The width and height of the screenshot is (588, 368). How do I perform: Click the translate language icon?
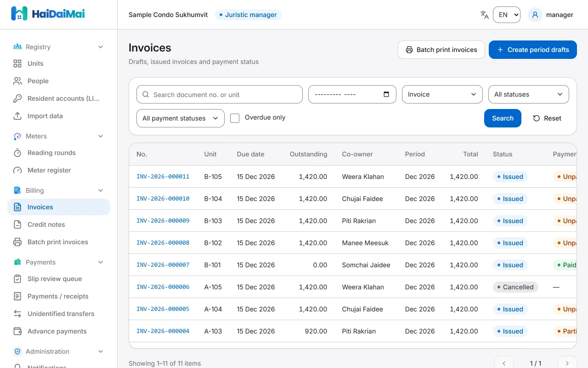click(x=484, y=15)
